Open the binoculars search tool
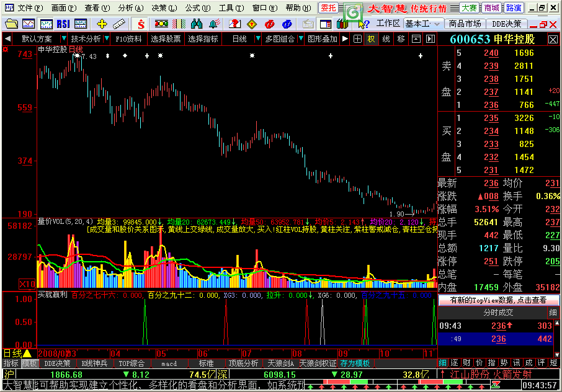Screen dimensions: 562x392 click(197, 24)
